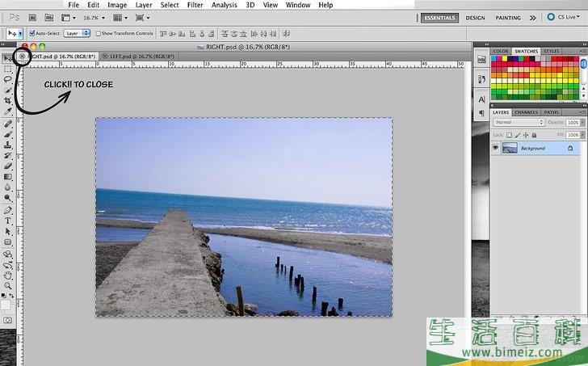588x366 pixels.
Task: Switch to the Painting workspace
Action: (508, 17)
